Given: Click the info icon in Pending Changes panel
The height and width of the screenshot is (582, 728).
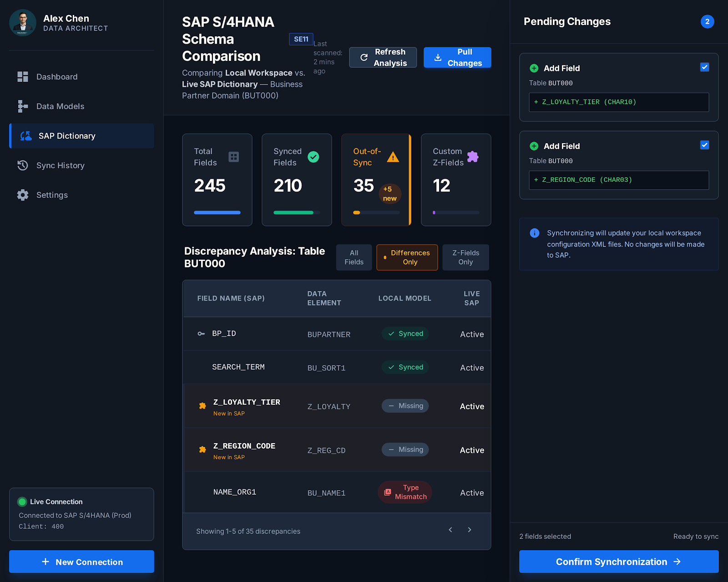Looking at the screenshot, I should (x=534, y=233).
